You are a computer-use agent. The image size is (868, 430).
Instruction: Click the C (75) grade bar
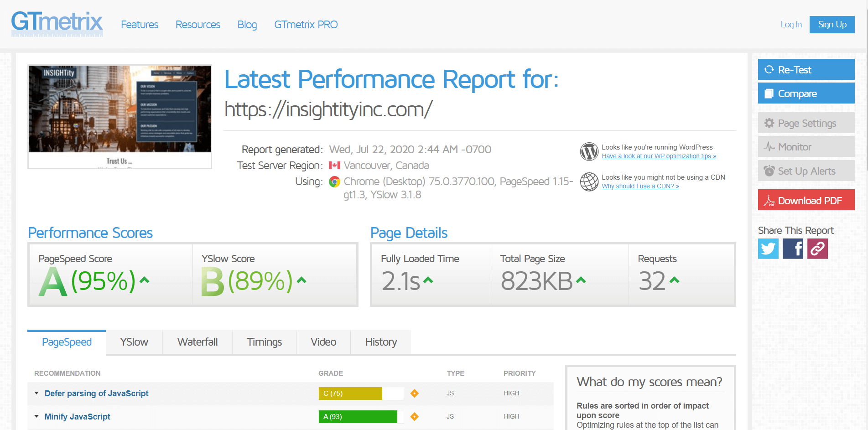coord(361,393)
